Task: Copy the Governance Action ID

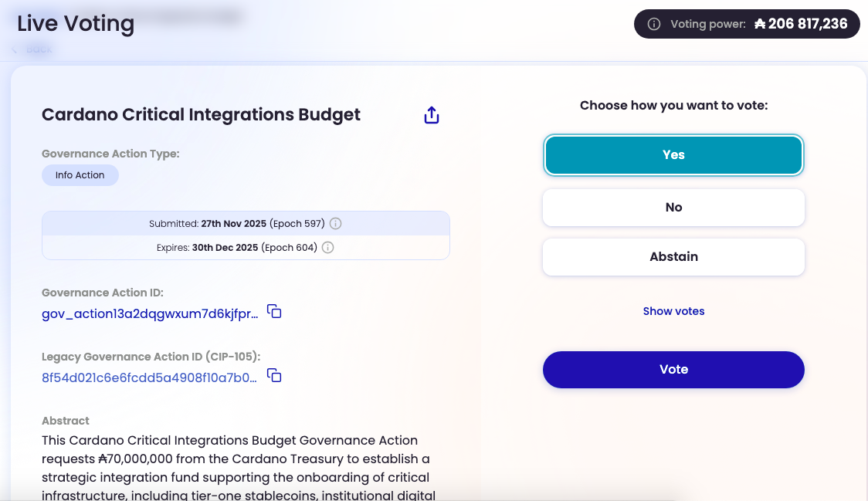Action: click(275, 312)
